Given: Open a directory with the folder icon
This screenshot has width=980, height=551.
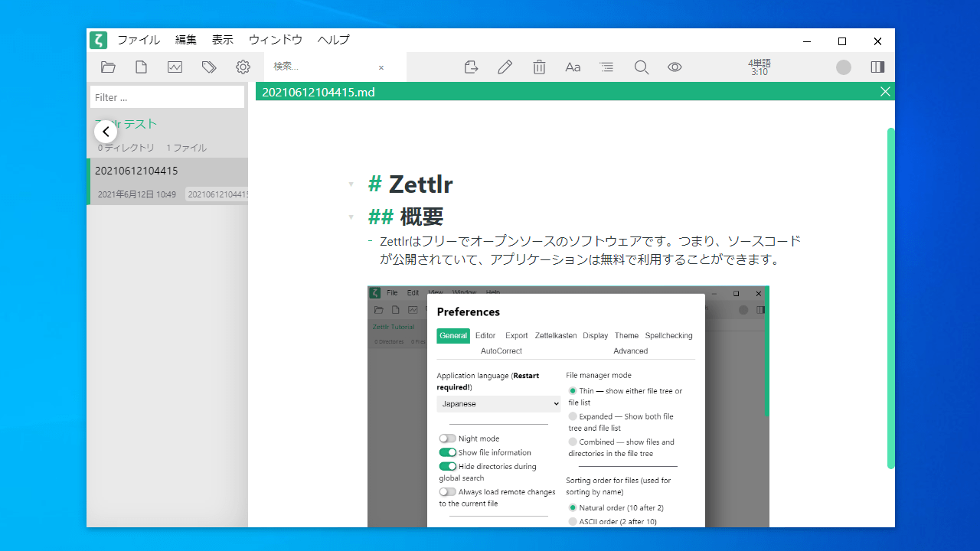Looking at the screenshot, I should [108, 67].
